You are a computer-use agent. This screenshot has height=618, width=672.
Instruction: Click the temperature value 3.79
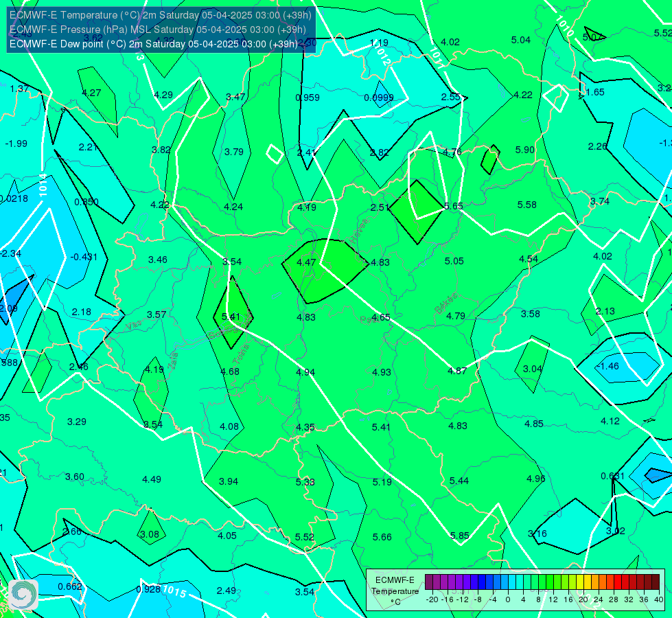(234, 152)
